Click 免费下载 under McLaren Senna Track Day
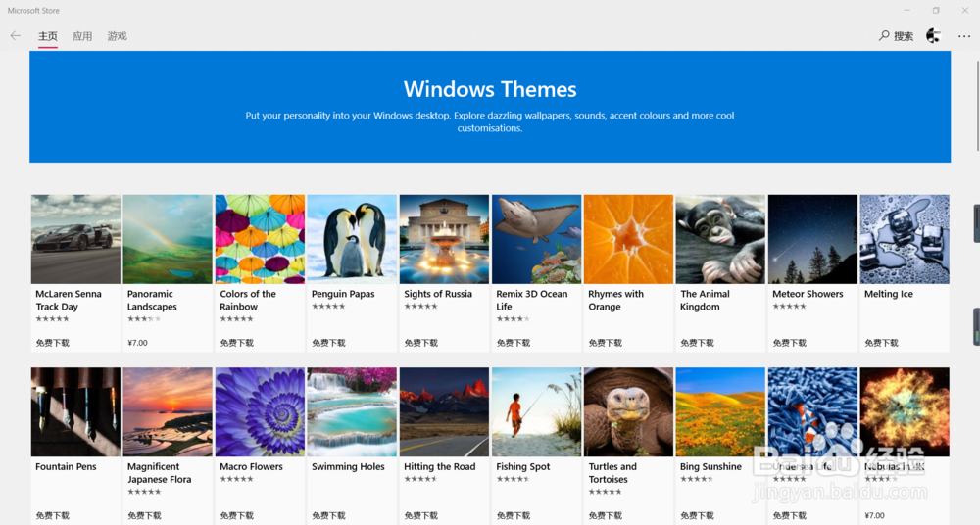980x525 pixels. point(53,343)
